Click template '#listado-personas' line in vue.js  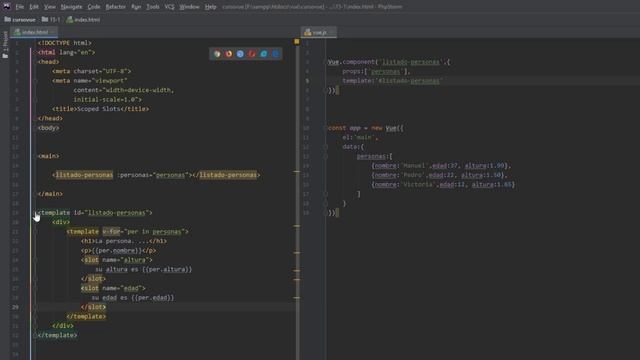[x=392, y=81]
